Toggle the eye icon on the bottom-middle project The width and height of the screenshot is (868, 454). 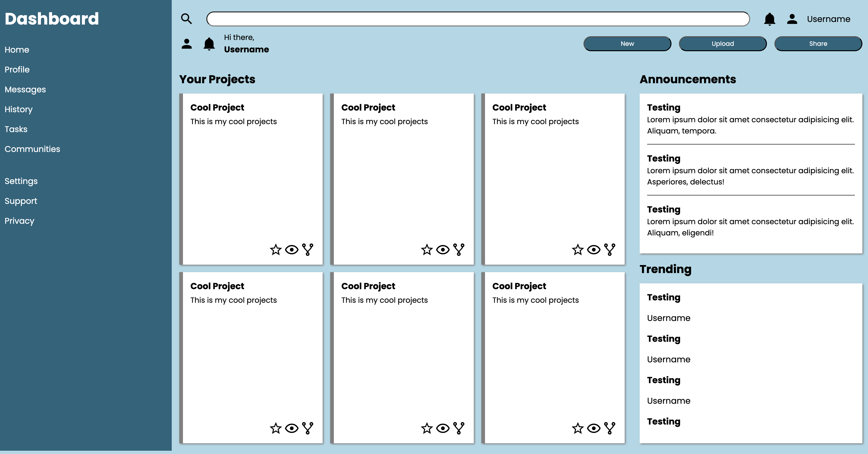click(x=442, y=429)
